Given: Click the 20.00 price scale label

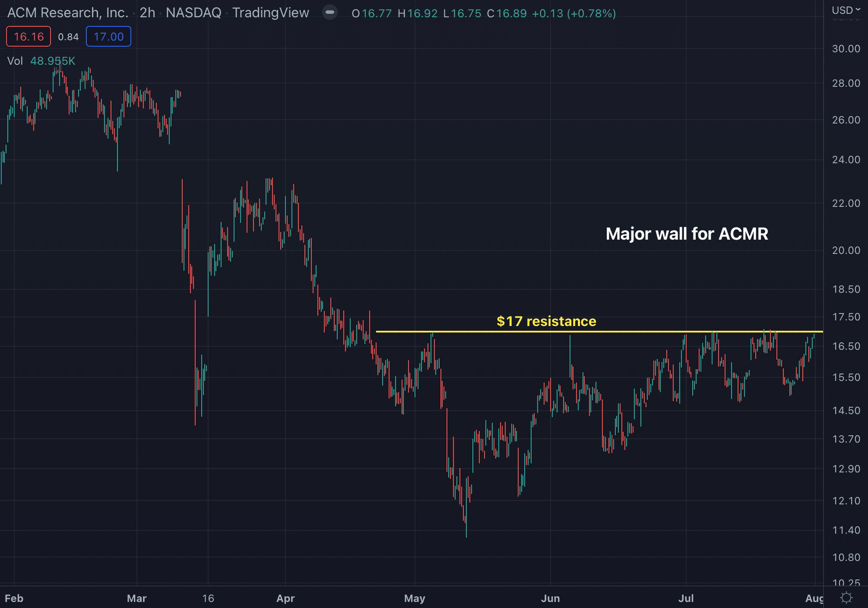Looking at the screenshot, I should 846,250.
